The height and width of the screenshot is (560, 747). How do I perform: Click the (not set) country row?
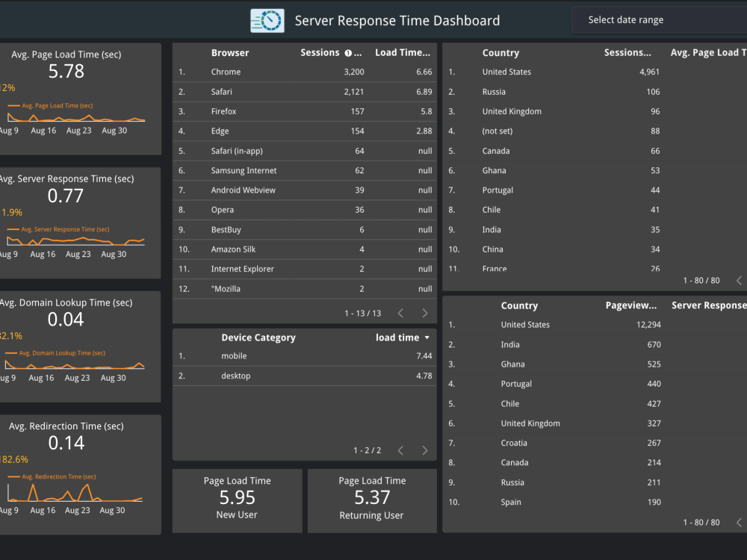[x=595, y=131]
